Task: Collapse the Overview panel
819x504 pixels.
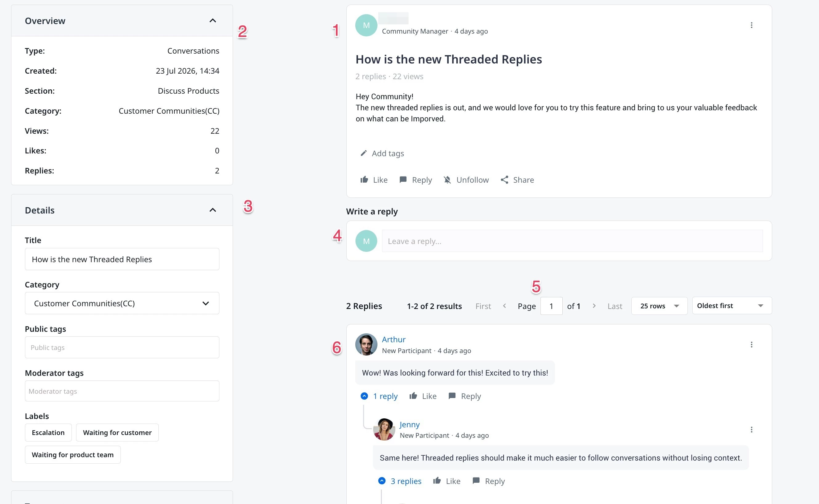Action: [x=213, y=21]
